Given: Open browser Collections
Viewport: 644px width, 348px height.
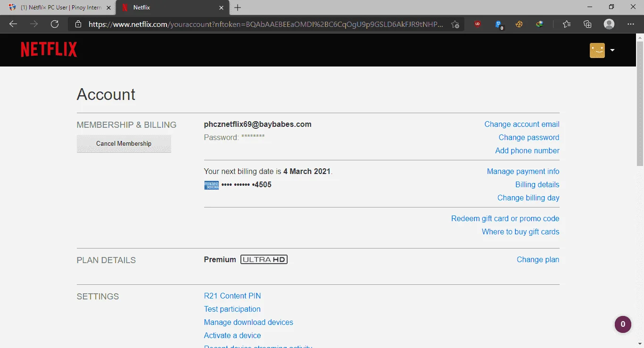Looking at the screenshot, I should (587, 24).
